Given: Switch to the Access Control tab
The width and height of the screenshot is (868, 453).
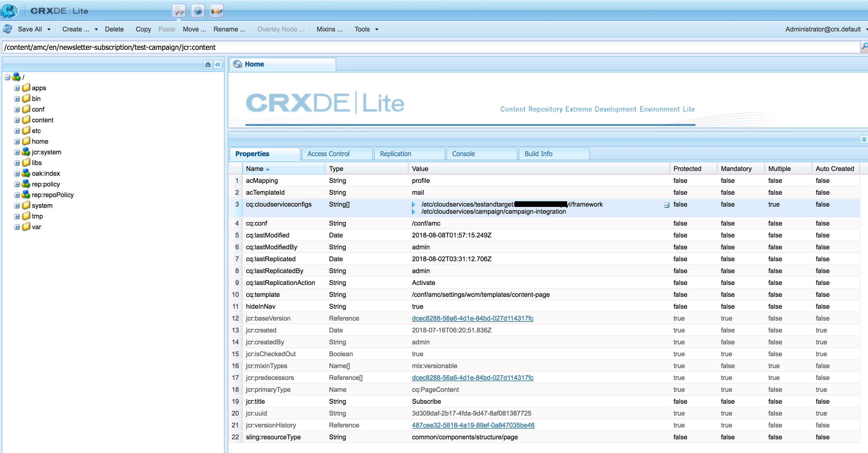Looking at the screenshot, I should point(328,154).
